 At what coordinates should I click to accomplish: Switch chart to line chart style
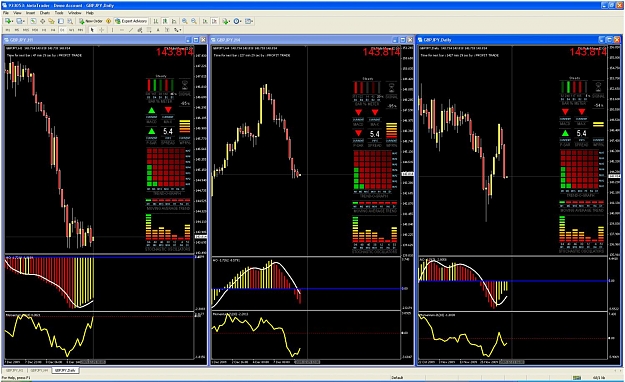pyautogui.click(x=174, y=21)
